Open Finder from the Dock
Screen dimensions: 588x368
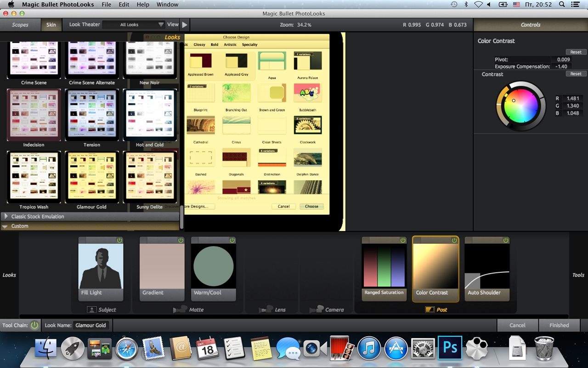[x=46, y=349]
